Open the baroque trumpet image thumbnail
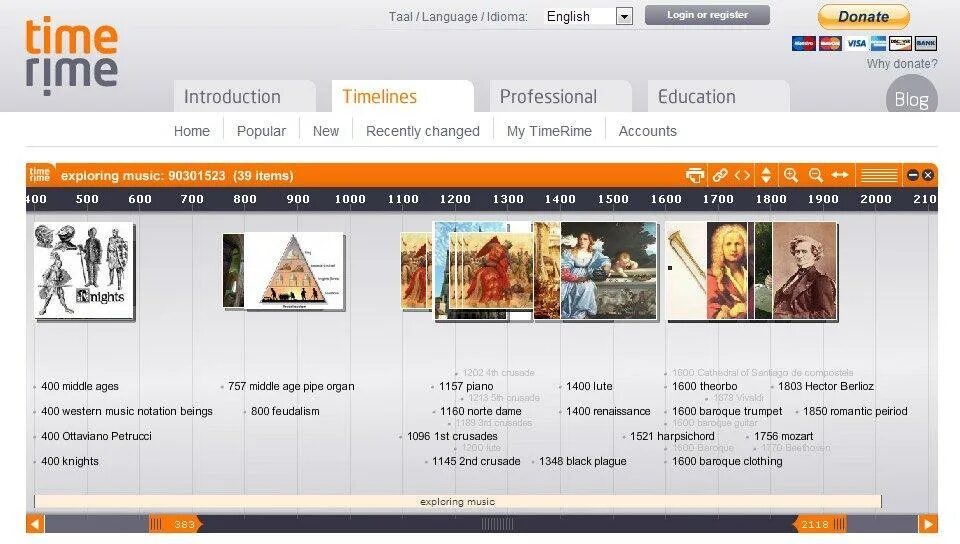This screenshot has width=960, height=544. (686, 270)
